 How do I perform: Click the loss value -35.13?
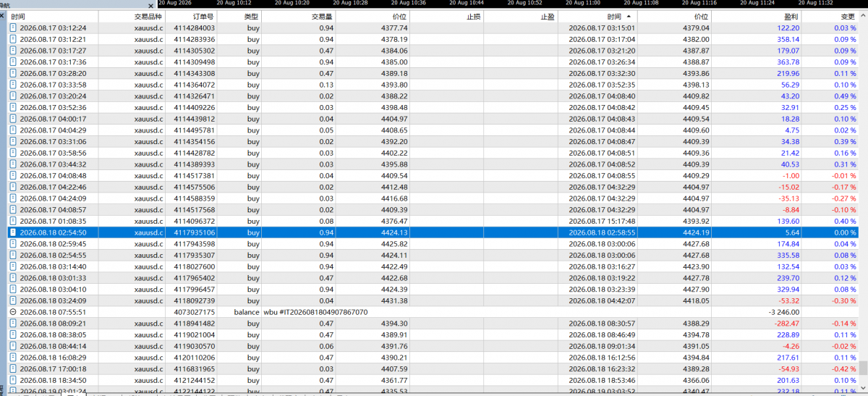[789, 198]
